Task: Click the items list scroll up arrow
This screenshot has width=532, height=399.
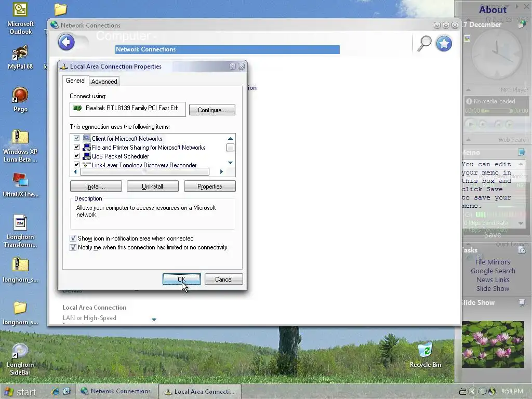Action: click(230, 138)
